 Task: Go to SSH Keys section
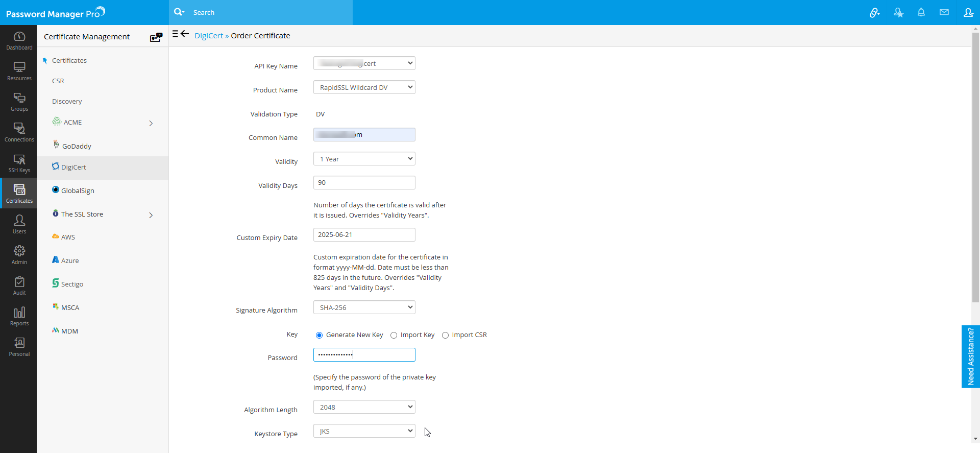pos(19,163)
